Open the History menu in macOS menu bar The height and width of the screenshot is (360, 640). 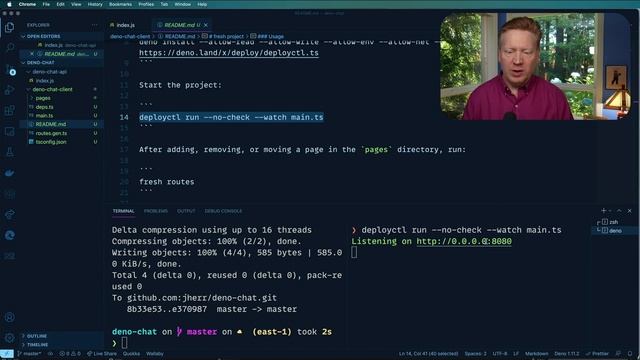coord(95,4)
